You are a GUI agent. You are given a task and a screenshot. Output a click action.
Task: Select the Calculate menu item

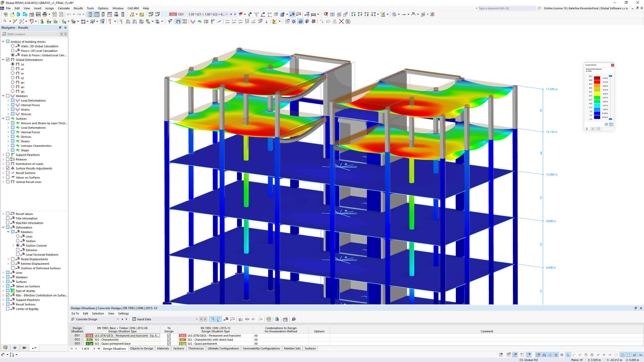tap(63, 8)
